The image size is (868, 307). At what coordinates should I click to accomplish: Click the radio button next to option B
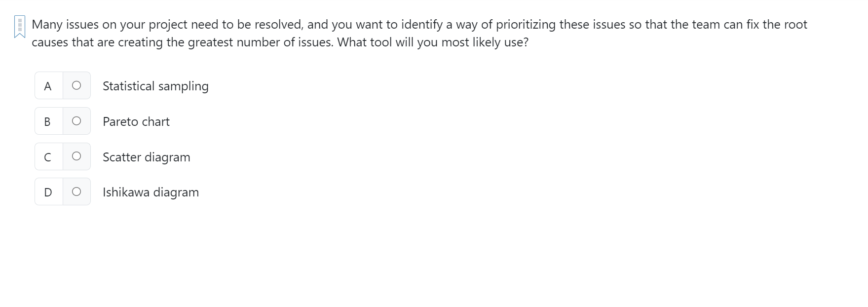pos(76,121)
